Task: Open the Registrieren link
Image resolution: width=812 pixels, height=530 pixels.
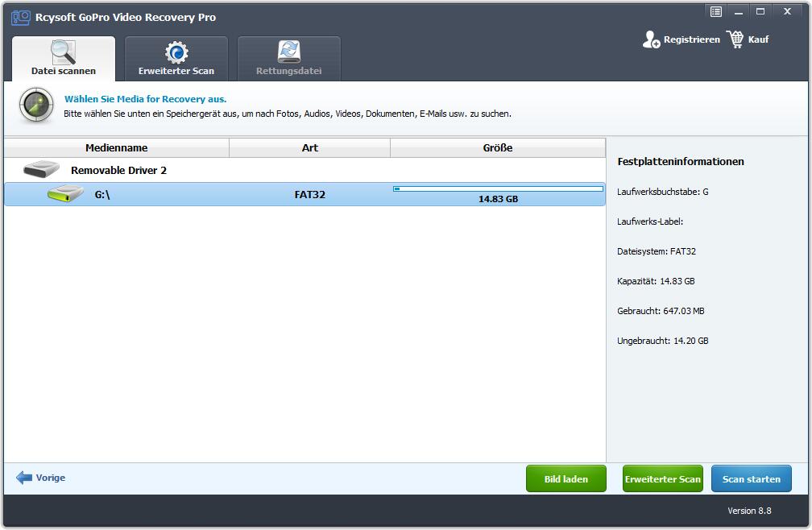Action: 691,39
